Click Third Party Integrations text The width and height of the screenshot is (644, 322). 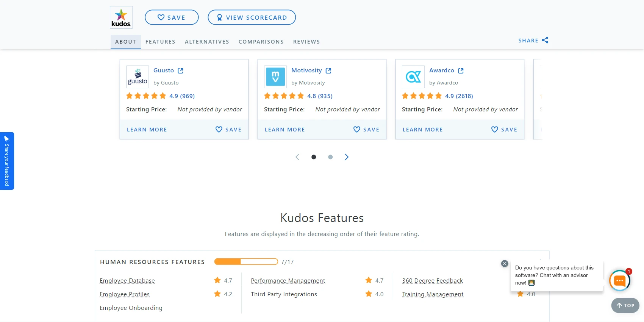point(284,294)
